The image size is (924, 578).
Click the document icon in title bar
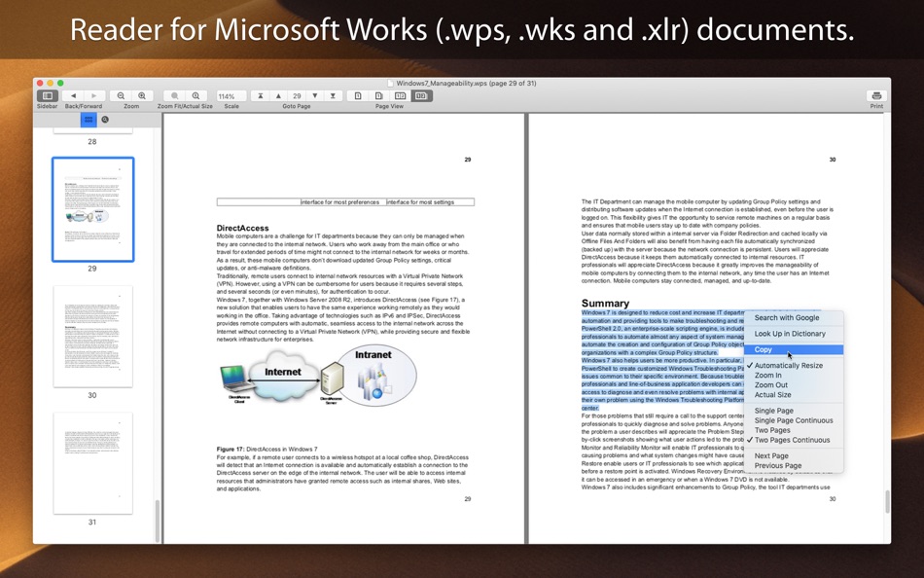[x=390, y=83]
